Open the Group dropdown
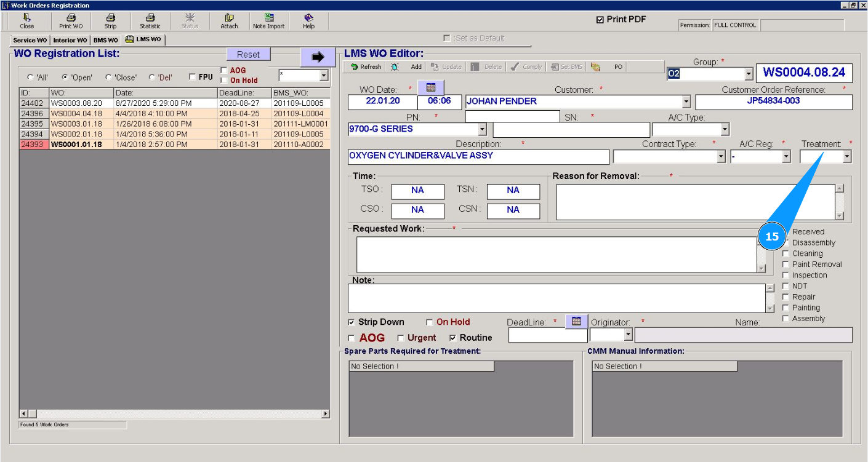 click(x=749, y=74)
